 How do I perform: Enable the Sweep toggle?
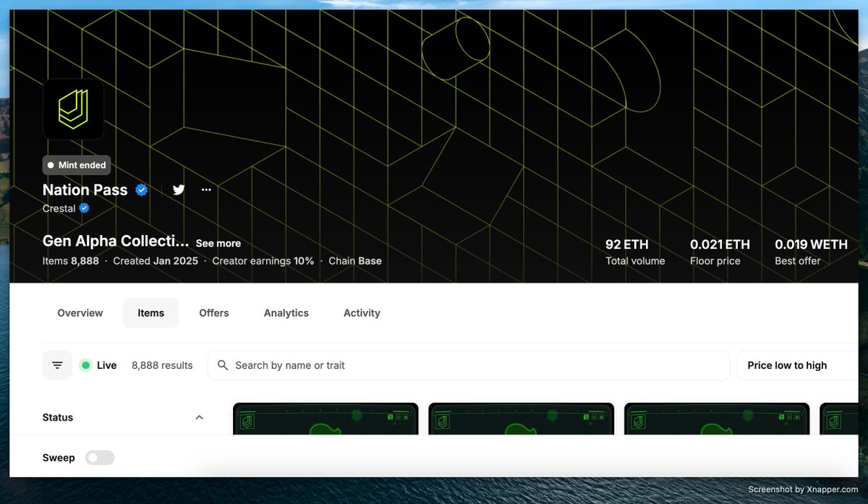coord(100,458)
